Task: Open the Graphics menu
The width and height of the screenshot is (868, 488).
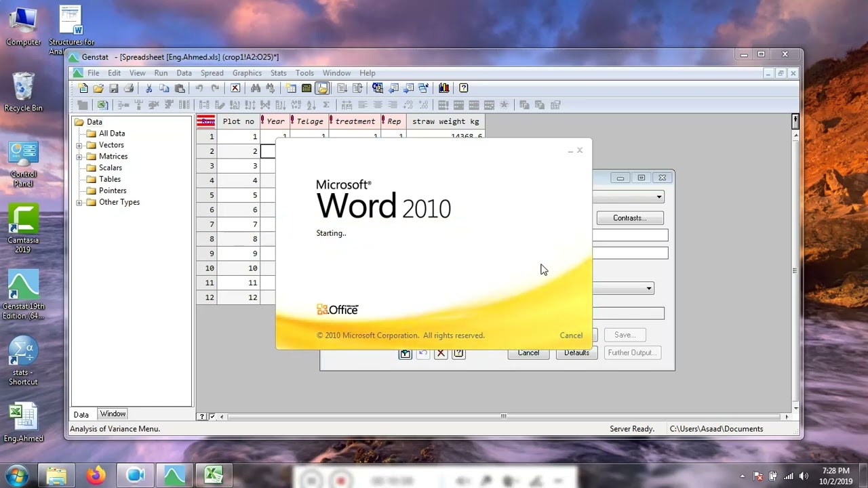Action: 247,73
